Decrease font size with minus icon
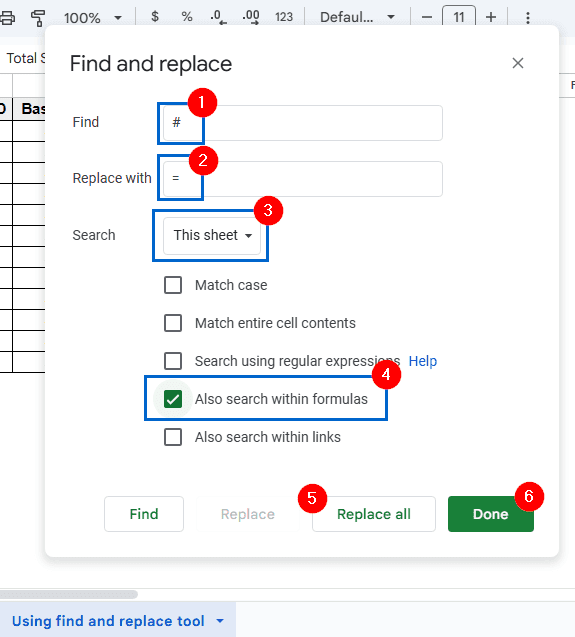The image size is (575, 637). click(427, 17)
